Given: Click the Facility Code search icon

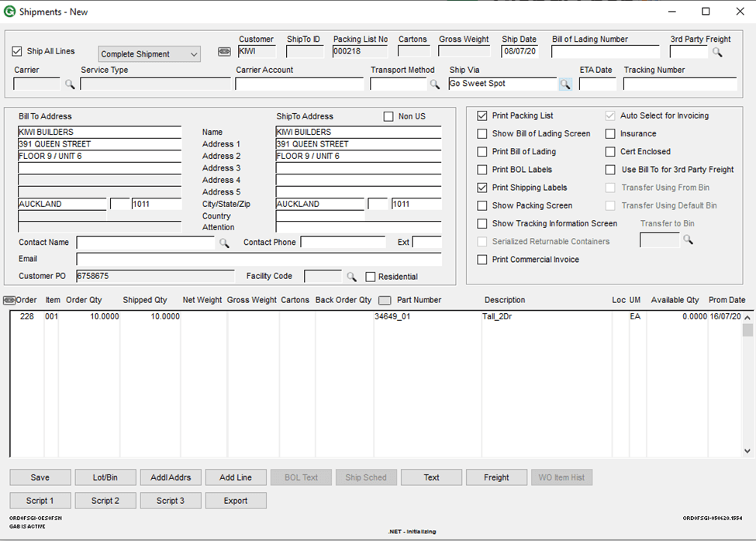Looking at the screenshot, I should [351, 277].
